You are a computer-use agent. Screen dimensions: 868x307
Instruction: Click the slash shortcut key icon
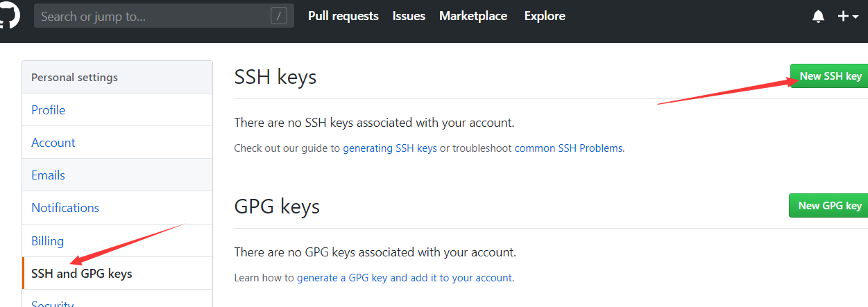coord(278,16)
